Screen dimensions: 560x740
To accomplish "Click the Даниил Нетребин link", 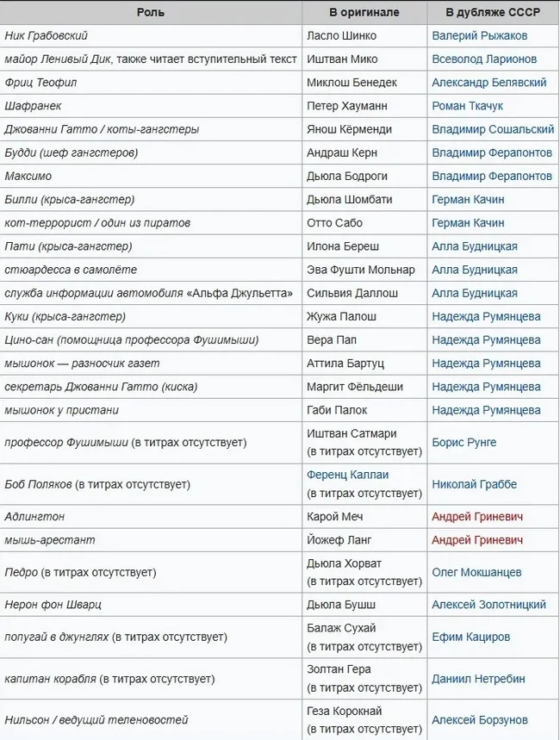I will pyautogui.click(x=478, y=679).
